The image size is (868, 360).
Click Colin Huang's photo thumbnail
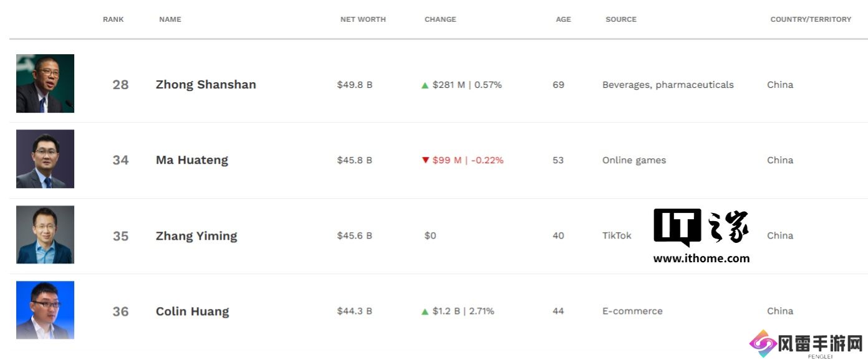[45, 310]
